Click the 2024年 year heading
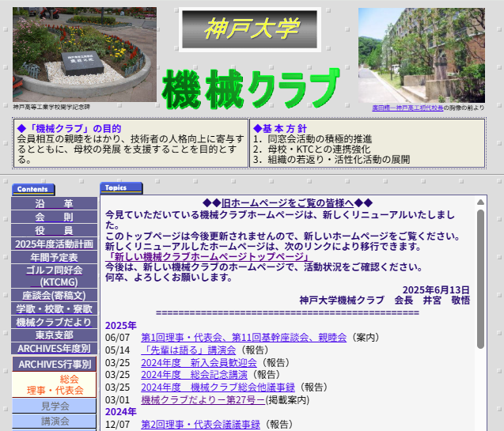Image resolution: width=504 pixels, height=431 pixels. point(121,411)
